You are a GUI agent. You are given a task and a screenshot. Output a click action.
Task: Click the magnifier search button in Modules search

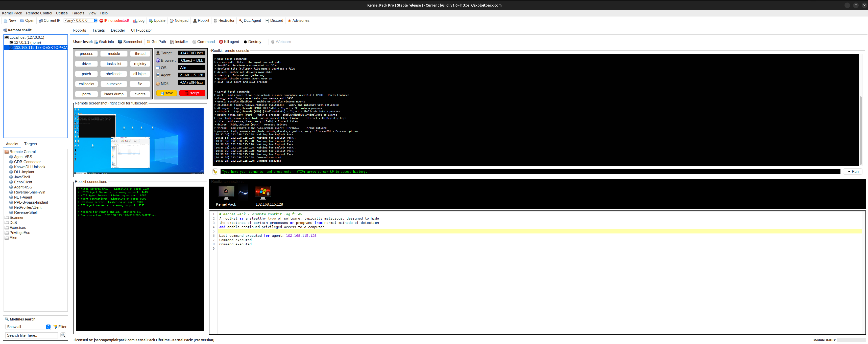point(63,335)
